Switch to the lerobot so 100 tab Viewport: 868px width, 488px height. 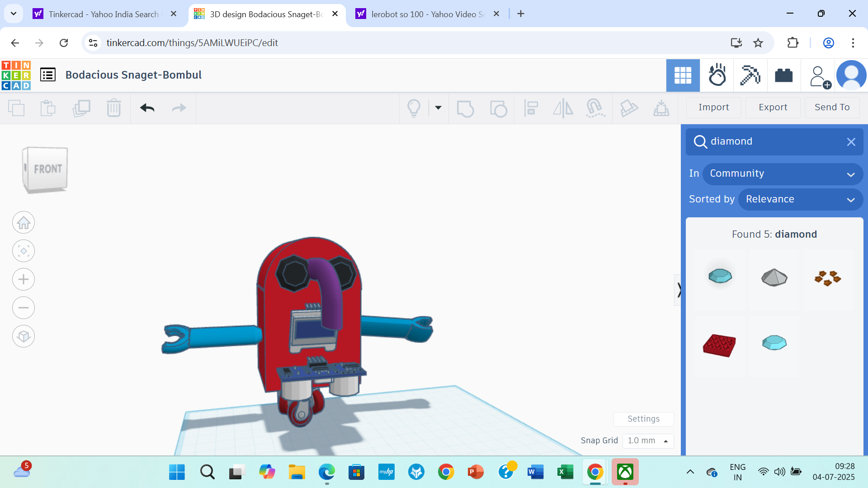[x=427, y=14]
